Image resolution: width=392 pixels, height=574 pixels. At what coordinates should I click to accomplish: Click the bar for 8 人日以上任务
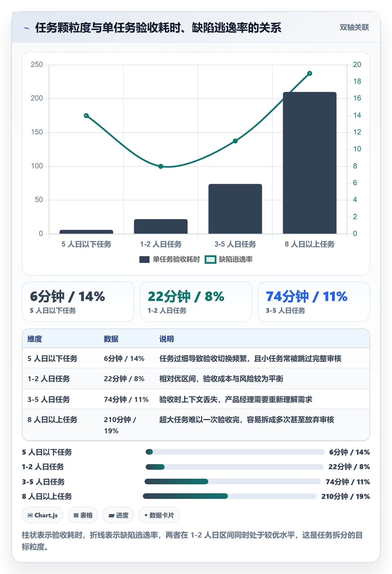tap(310, 163)
